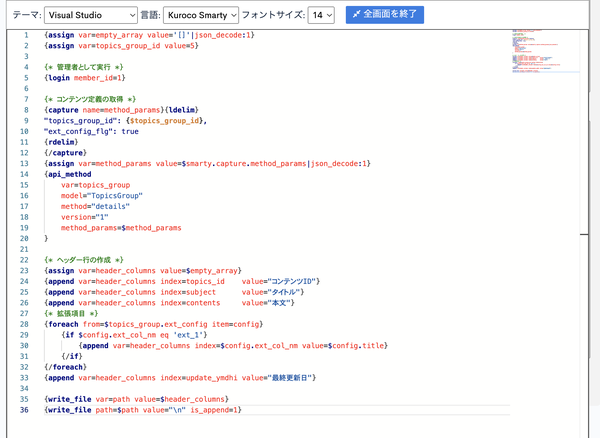The image size is (600, 438).
Task: Click the closing brace on line 20
Action: coord(46,239)
